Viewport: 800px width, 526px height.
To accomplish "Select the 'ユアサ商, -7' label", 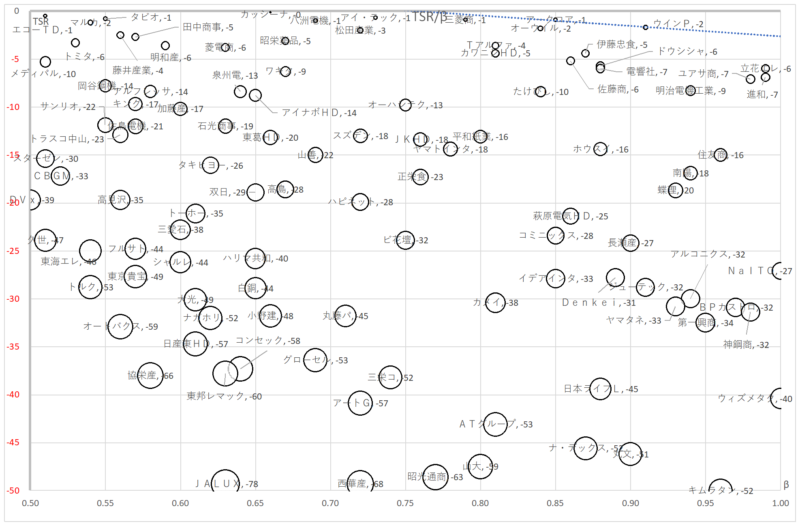I will point(704,74).
